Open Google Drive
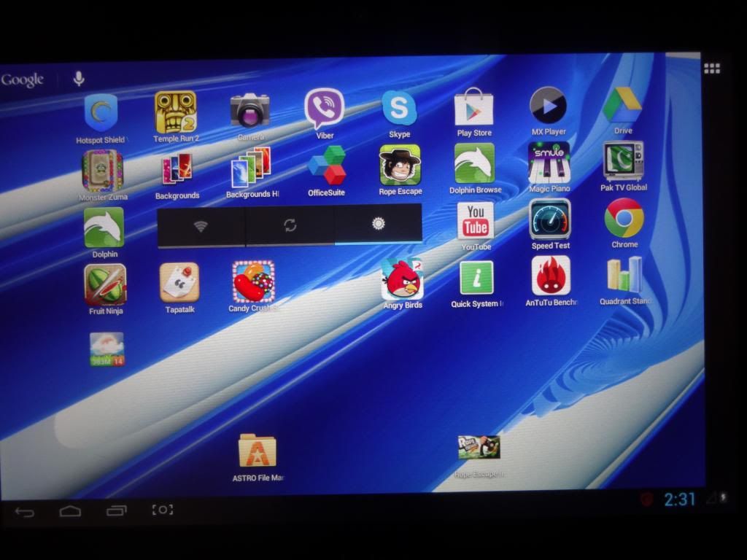This screenshot has width=747, height=560. click(622, 104)
